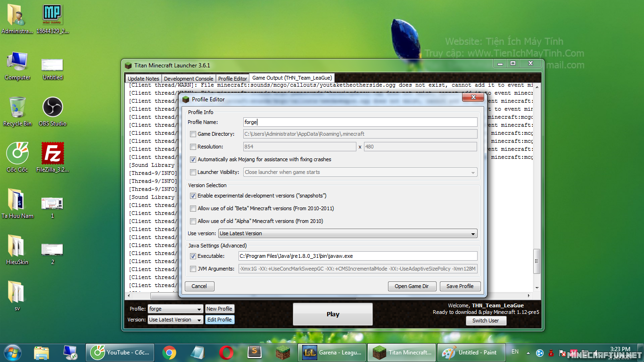The width and height of the screenshot is (644, 362).
Task: Click the Save Profile button
Action: pos(460,286)
